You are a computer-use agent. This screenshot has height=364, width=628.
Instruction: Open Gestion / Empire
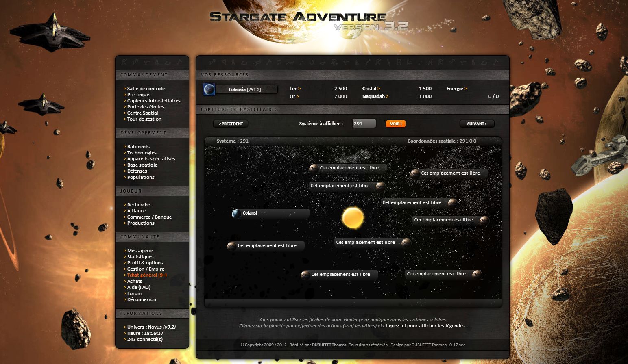pyautogui.click(x=146, y=269)
